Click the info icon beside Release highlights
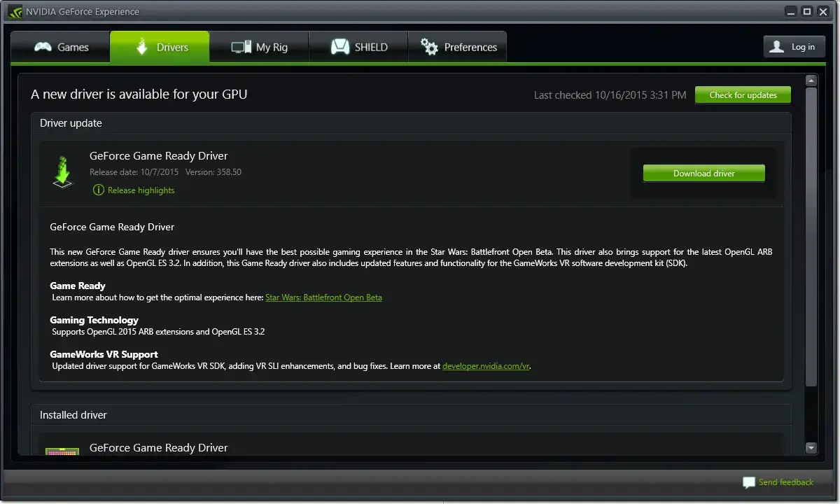Screen dimensions: 840x504 click(x=99, y=190)
